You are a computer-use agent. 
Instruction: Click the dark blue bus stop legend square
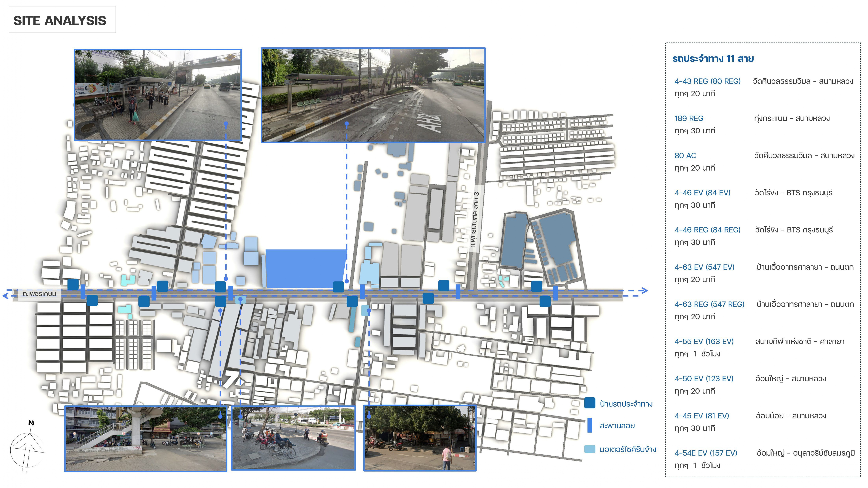(x=590, y=403)
